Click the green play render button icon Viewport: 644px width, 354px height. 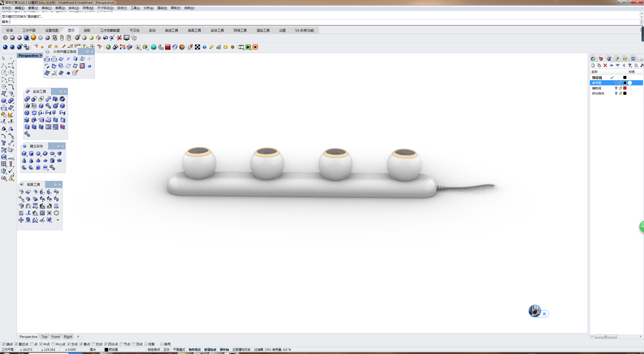click(x=248, y=47)
